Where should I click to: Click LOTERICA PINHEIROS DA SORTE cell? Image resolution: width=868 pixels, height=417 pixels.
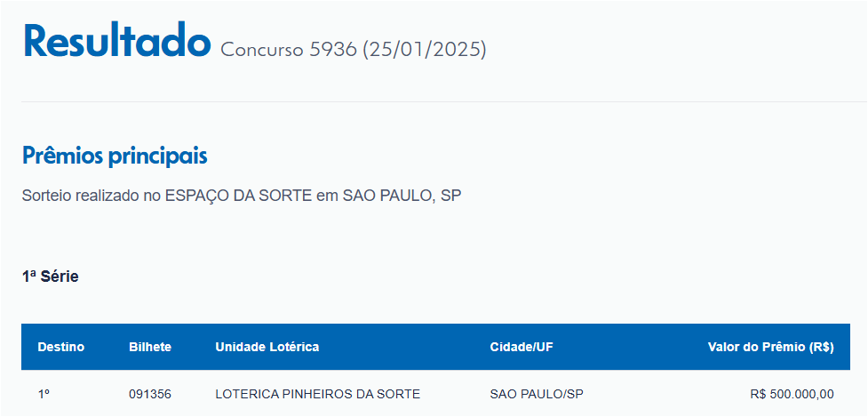pyautogui.click(x=318, y=394)
